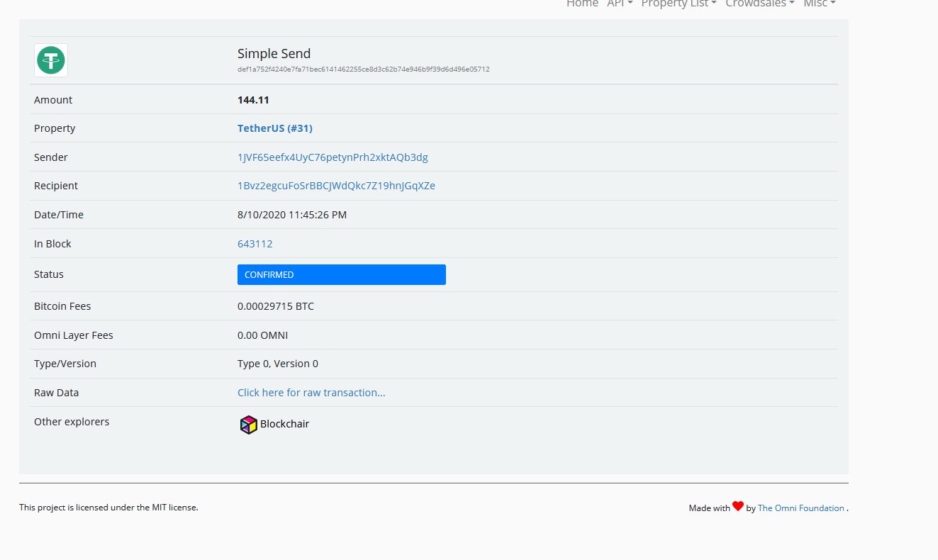The image size is (938, 560).
Task: Click the In Block row label
Action: pos(52,244)
